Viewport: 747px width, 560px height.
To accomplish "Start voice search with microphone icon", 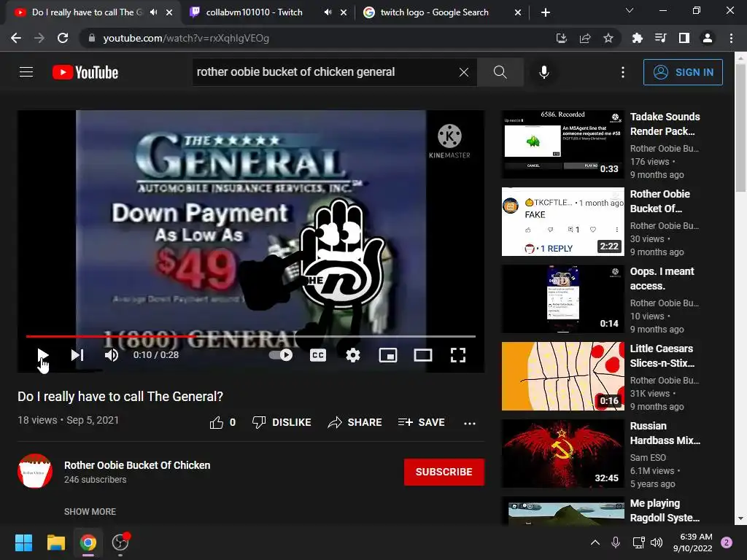I will tap(543, 72).
